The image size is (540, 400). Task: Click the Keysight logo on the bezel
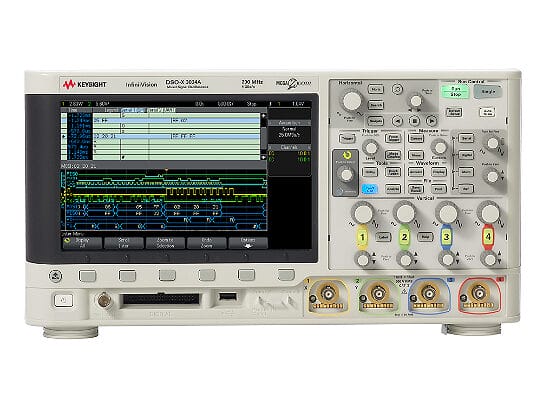85,84
